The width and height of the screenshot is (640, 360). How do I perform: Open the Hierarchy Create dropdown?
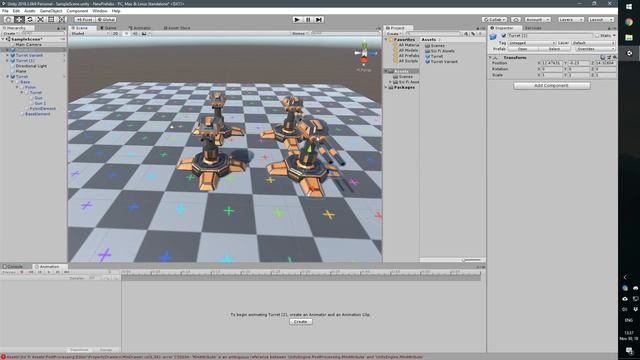10,33
